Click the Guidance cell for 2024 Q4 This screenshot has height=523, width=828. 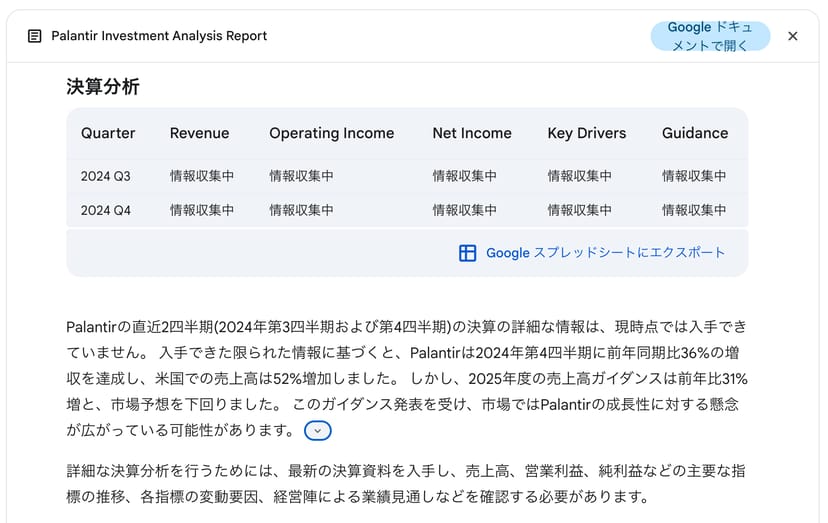(694, 210)
